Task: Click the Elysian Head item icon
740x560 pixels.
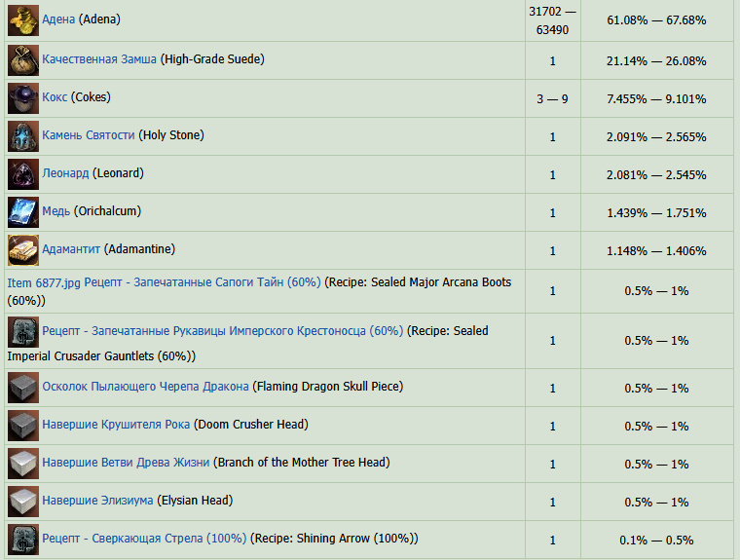Action: [22, 502]
